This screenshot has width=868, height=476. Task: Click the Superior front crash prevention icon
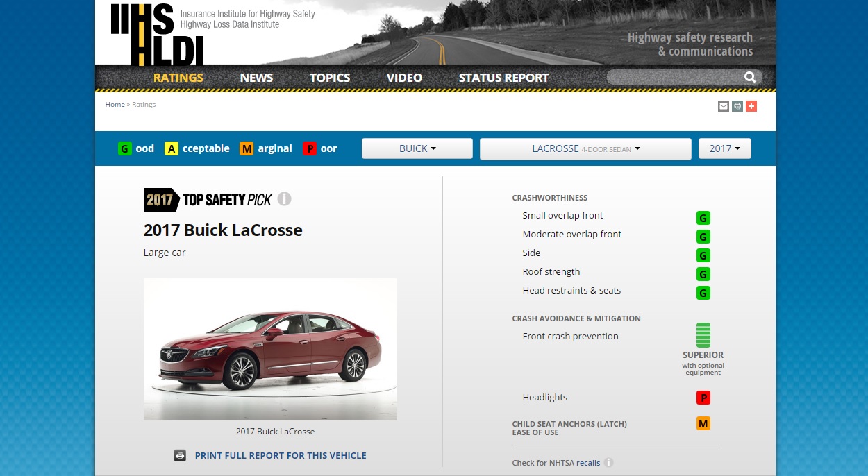tap(703, 335)
